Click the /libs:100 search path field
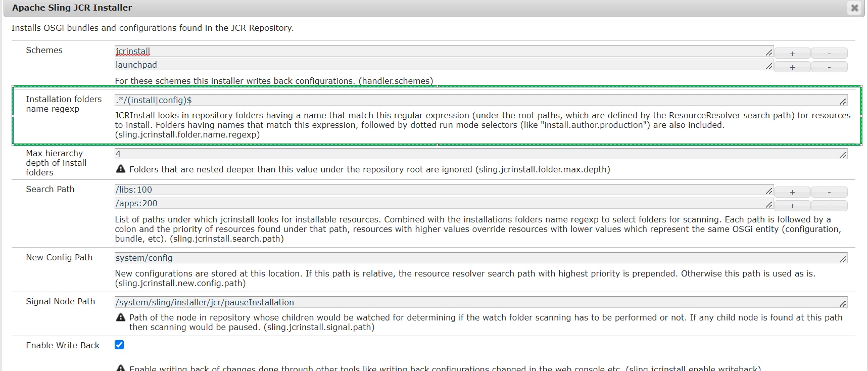The width and height of the screenshot is (868, 371). (x=444, y=190)
